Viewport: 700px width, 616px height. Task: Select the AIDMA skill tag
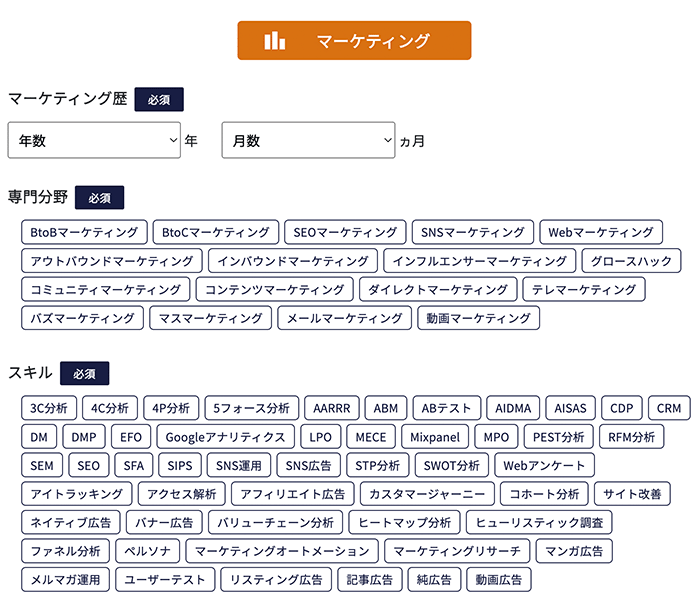[x=513, y=408]
